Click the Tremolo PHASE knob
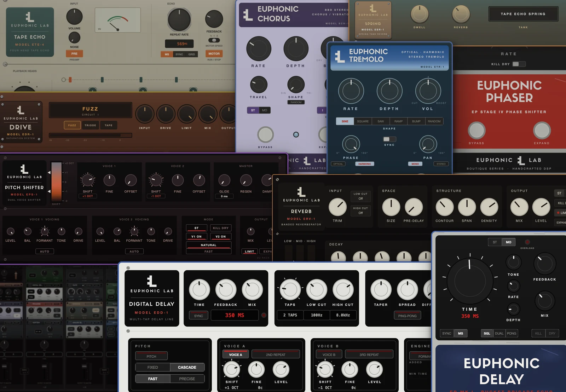 tap(351, 144)
